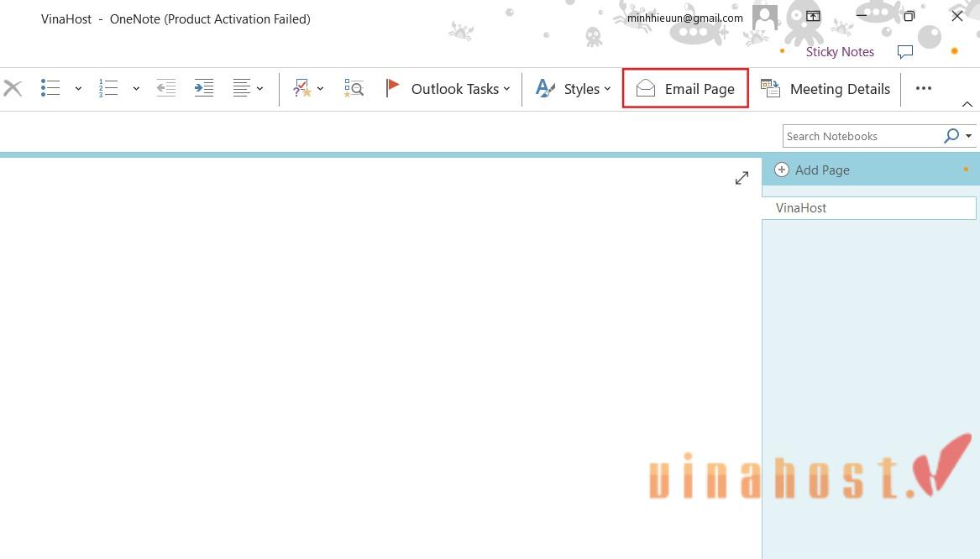Select the VinaHost page in list
The image size is (980, 559).
869,208
